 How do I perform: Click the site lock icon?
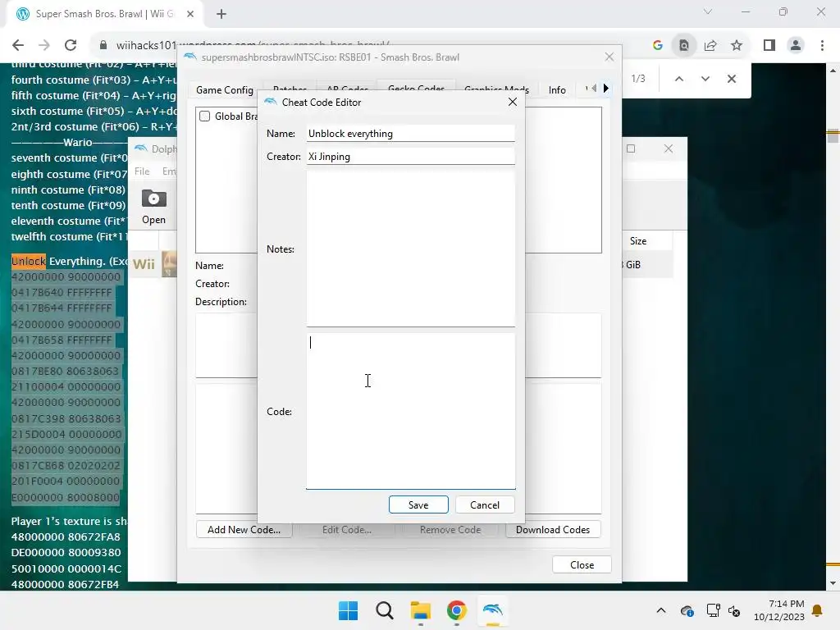tap(103, 45)
